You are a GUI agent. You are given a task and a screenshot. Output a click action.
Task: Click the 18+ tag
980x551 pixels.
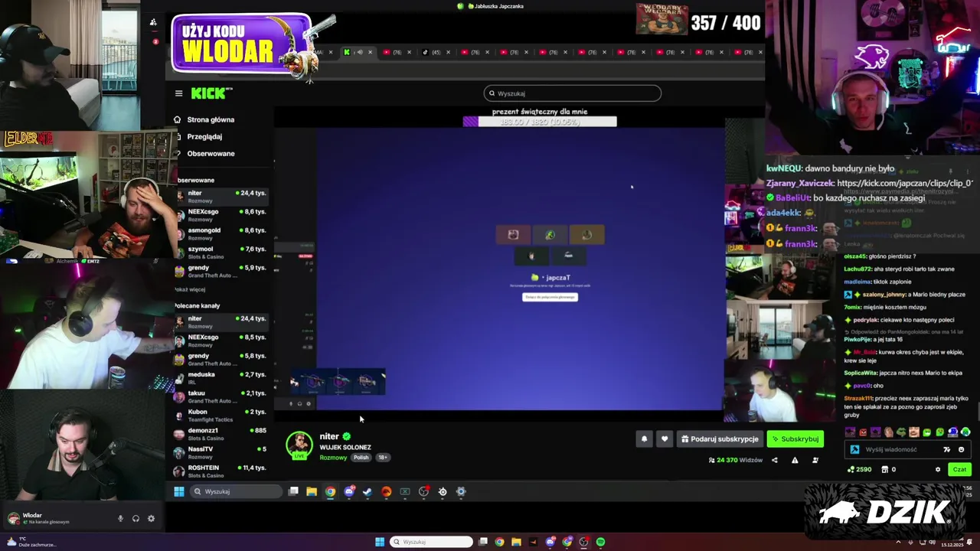click(383, 458)
